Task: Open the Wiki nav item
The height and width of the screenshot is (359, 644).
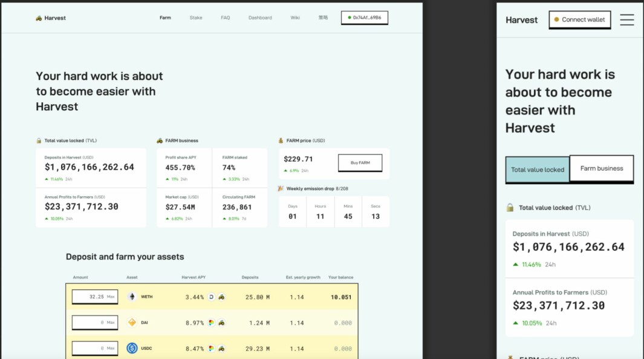Action: 295,18
